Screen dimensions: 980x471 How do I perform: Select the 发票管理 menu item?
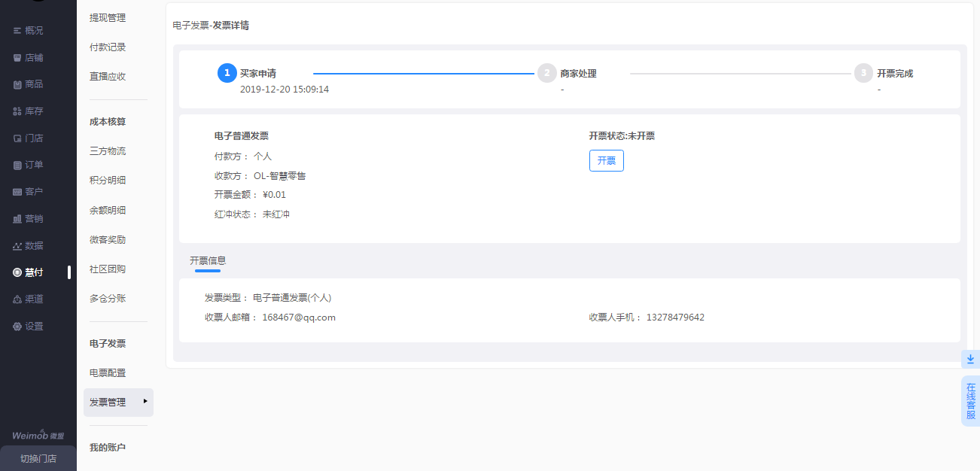pyautogui.click(x=118, y=403)
